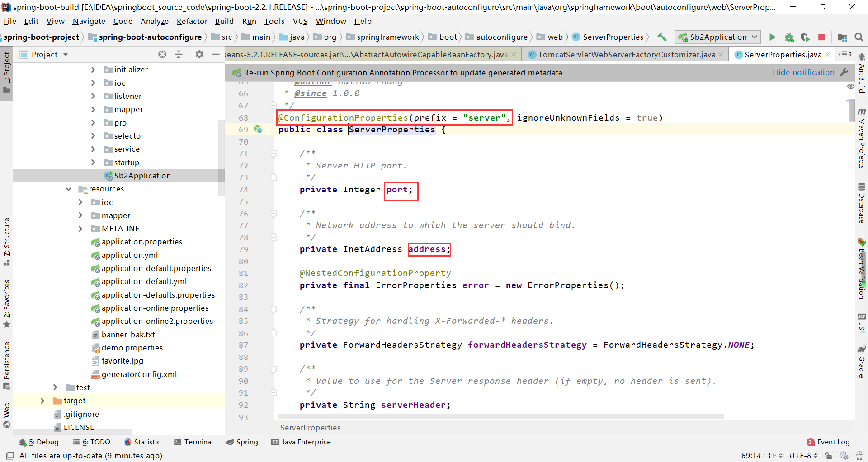This screenshot has height=462, width=868.
Task: Close the ServerProperties.java tab
Action: pos(827,55)
